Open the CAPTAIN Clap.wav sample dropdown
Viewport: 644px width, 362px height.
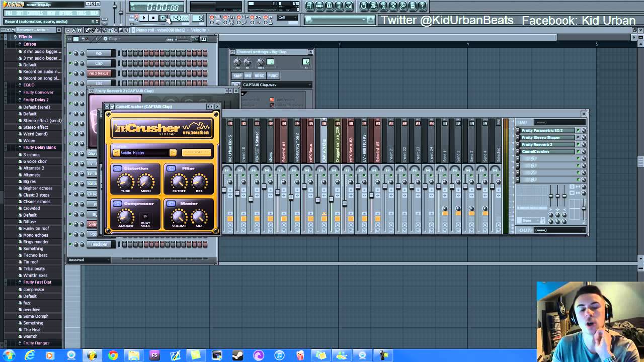(x=277, y=85)
